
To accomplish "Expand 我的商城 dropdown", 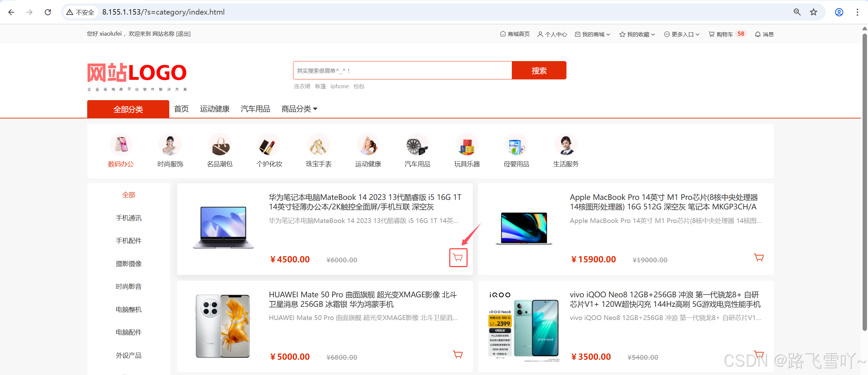I will 593,34.
